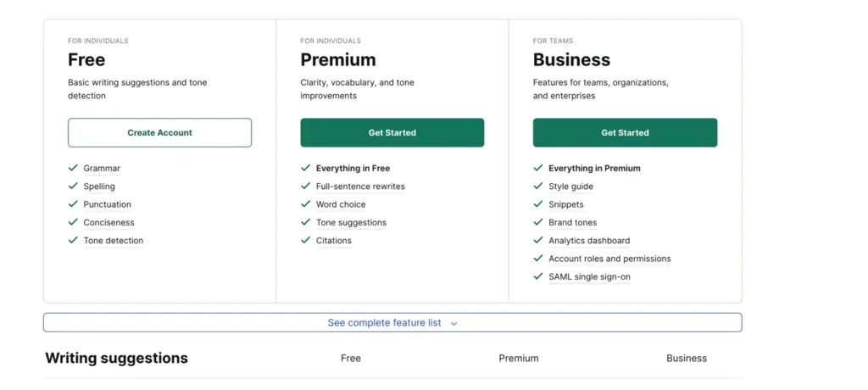Screen dimensions: 868x390
Task: Click the checkmark next to Full-sentence rewrites
Action: click(x=306, y=187)
